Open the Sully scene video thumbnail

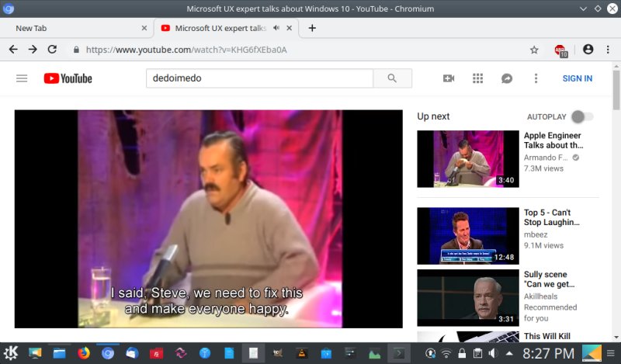(468, 298)
